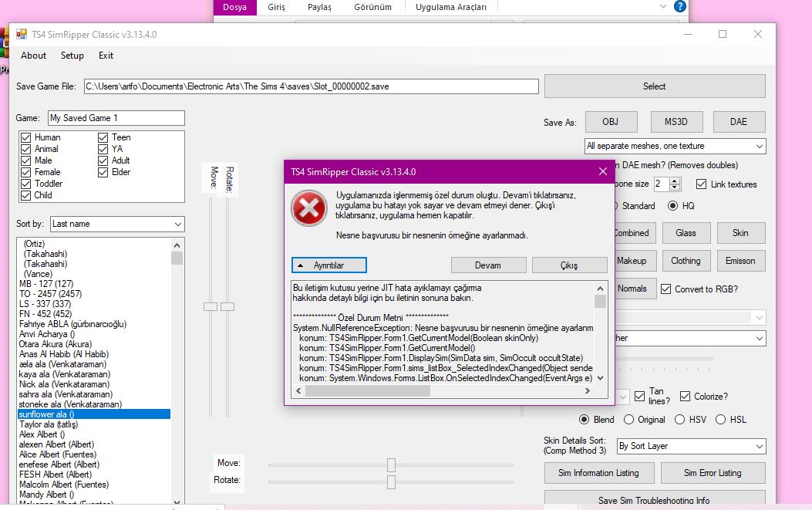This screenshot has width=812, height=510.
Task: Export the sim as OBJ
Action: pyautogui.click(x=612, y=121)
